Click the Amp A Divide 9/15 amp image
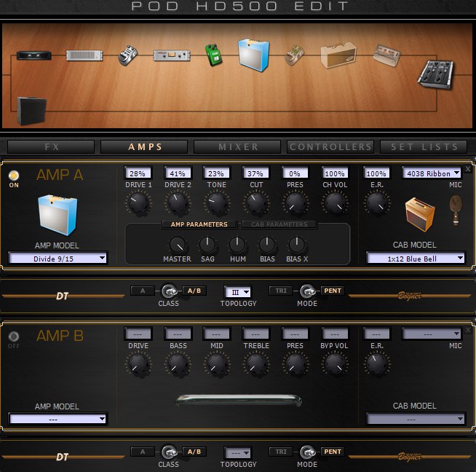The height and width of the screenshot is (472, 476). (57, 216)
